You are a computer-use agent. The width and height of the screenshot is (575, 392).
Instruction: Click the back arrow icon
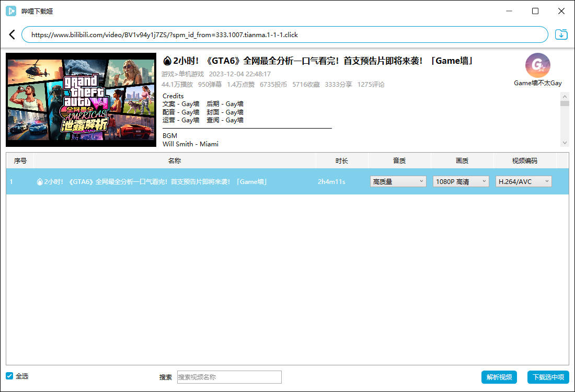pos(12,35)
